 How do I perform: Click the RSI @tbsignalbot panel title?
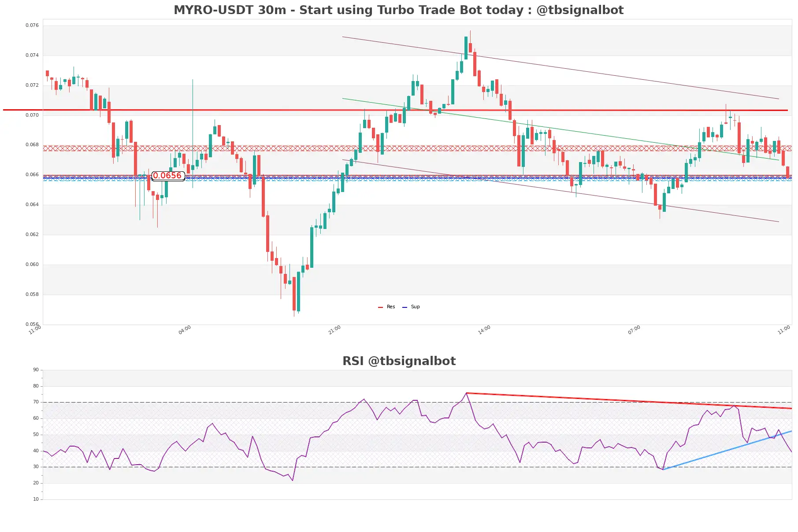tap(399, 361)
